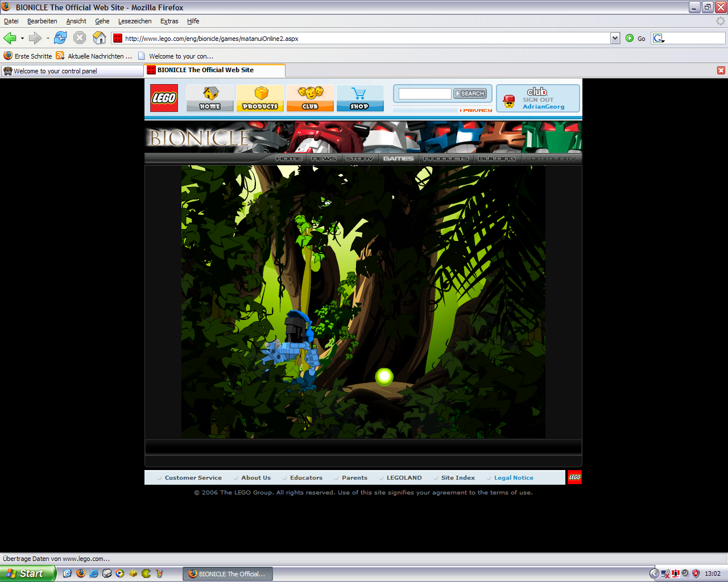Open the LEGO Shop cart tile
Image resolution: width=728 pixels, height=582 pixels.
click(x=360, y=98)
